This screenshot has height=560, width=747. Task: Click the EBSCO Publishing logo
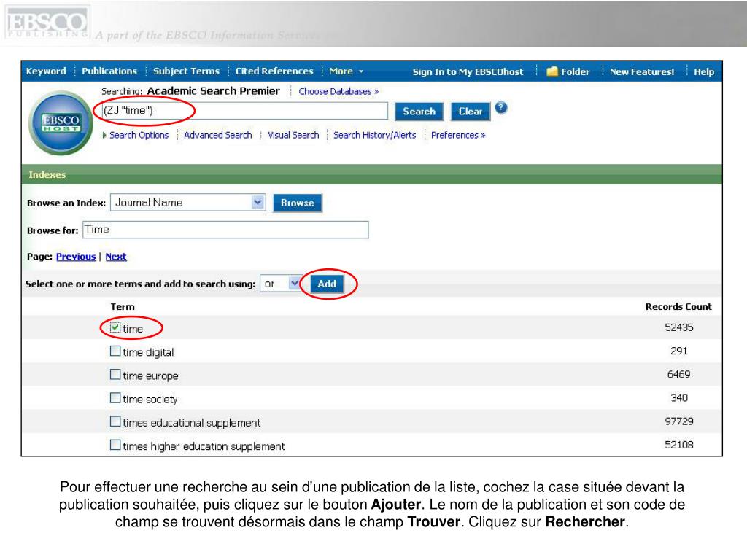[x=47, y=23]
